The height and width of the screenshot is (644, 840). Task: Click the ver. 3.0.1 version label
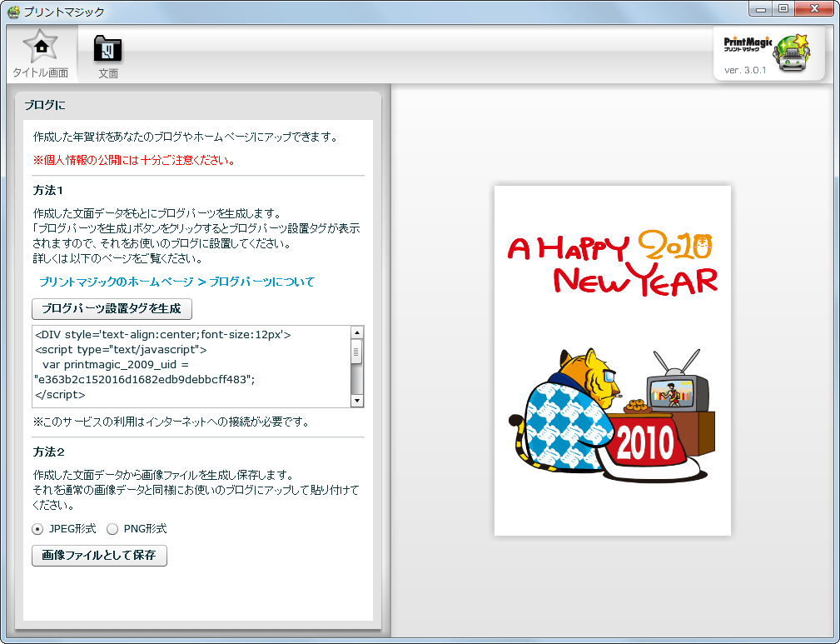[x=745, y=70]
